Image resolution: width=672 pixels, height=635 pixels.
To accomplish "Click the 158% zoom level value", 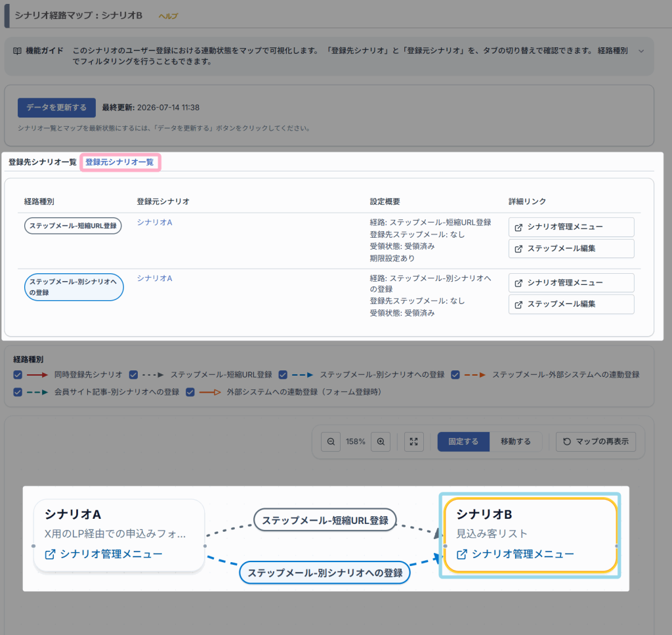I will tap(356, 442).
